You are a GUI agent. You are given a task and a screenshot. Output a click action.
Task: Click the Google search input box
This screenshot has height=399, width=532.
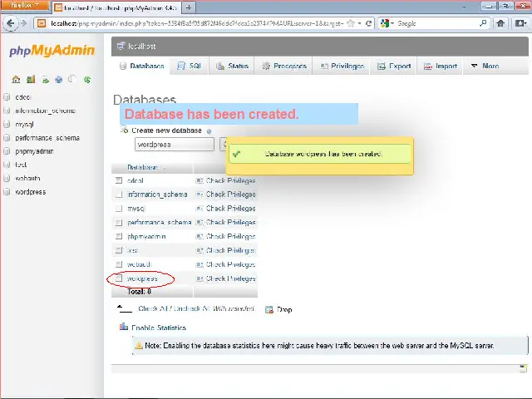pos(437,23)
